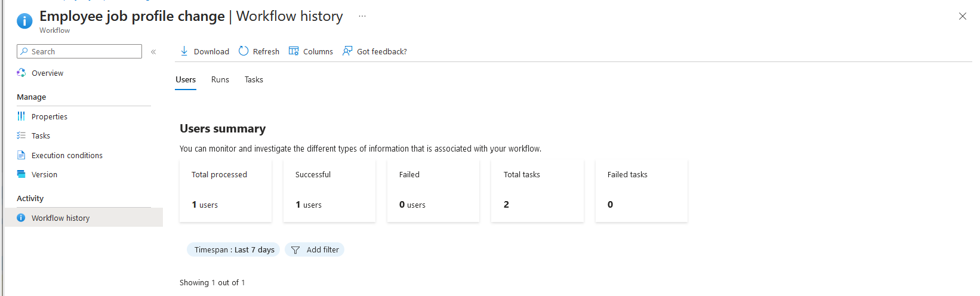
Task: Change the Timespan Last 7 days filter
Action: [x=233, y=249]
